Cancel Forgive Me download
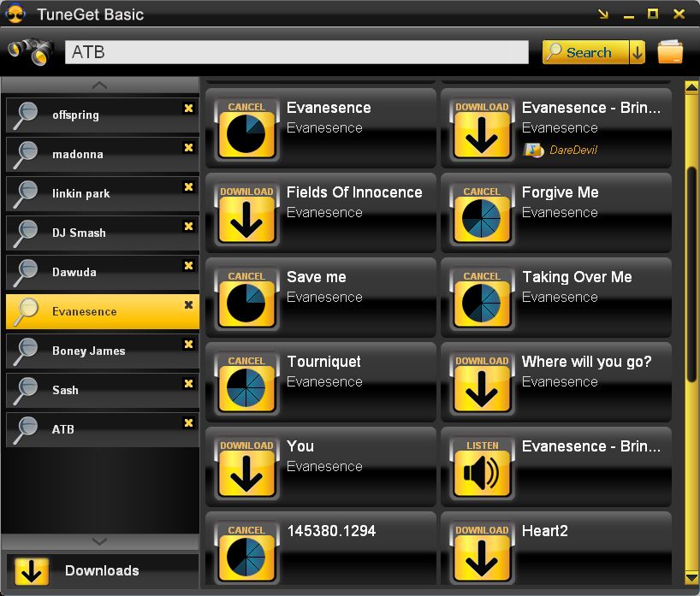This screenshot has width=700, height=596. (482, 214)
